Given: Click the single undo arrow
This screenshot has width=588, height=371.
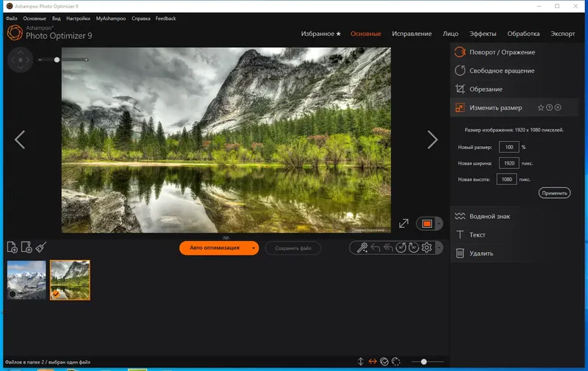Looking at the screenshot, I should point(376,248).
